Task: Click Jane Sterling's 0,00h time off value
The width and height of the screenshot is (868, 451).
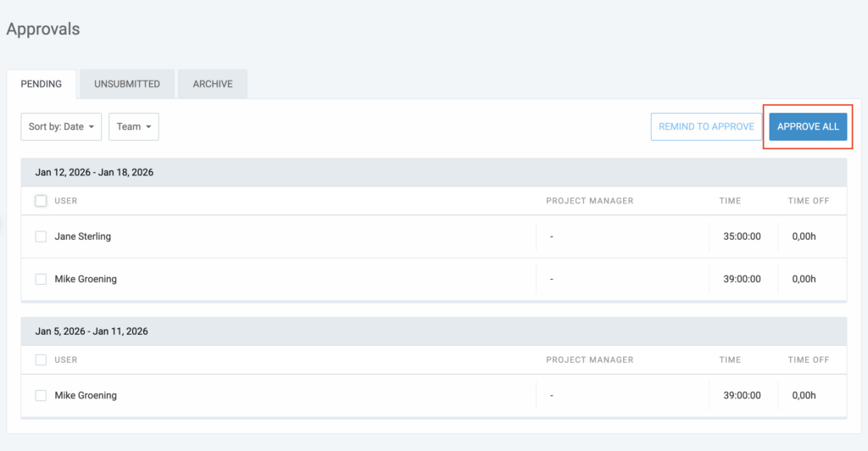Action: point(804,237)
